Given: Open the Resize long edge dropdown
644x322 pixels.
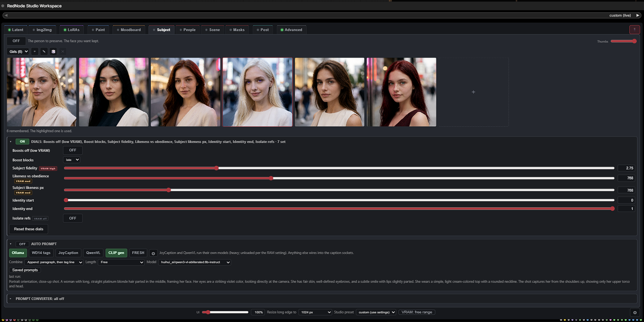Looking at the screenshot, I should point(315,312).
